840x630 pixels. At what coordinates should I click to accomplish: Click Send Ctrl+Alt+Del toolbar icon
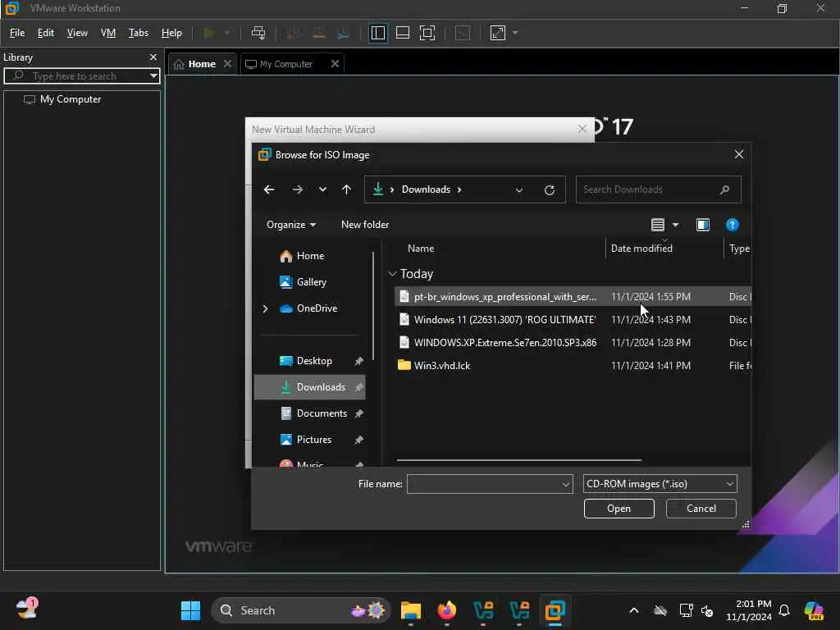[x=258, y=33]
